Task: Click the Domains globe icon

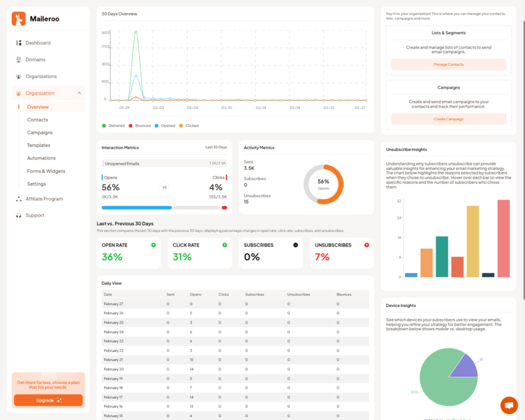Action: coord(18,60)
